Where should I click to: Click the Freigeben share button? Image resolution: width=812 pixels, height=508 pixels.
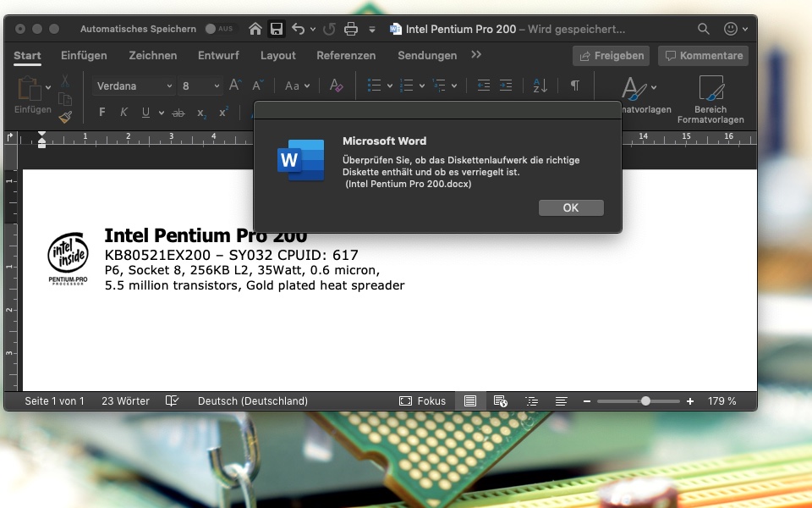pyautogui.click(x=611, y=56)
